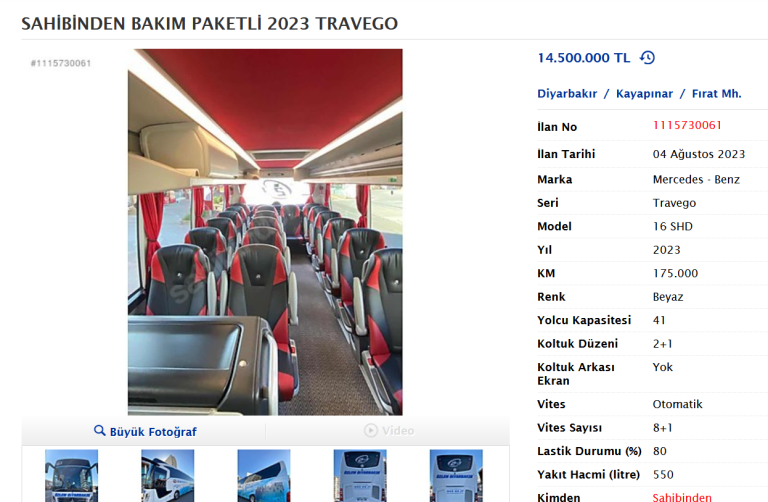This screenshot has width=768, height=502.
Task: Open the Fırat Mh. neighborhood link
Action: [716, 94]
